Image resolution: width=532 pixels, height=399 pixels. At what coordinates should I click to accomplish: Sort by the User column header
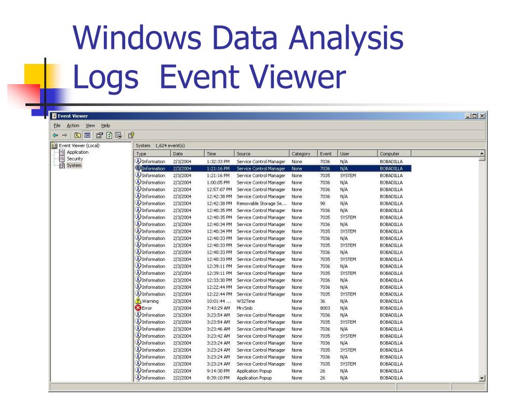coord(357,154)
